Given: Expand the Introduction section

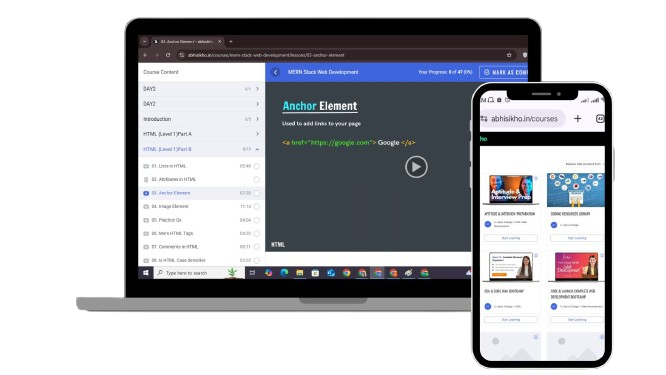Looking at the screenshot, I should pyautogui.click(x=201, y=119).
